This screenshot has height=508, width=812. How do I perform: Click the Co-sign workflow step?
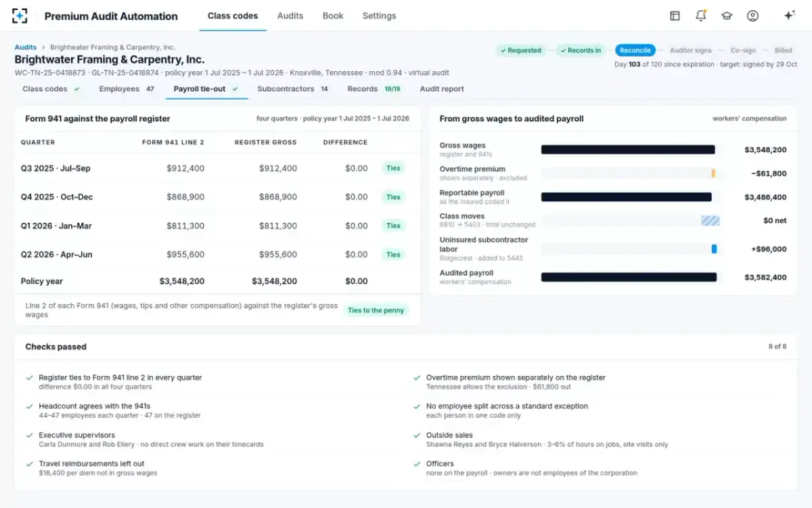(742, 50)
